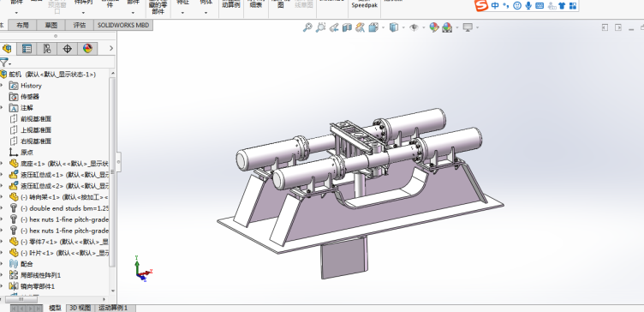Click the Speedpak ribbon button
This screenshot has width=644, height=312.
tap(364, 4)
